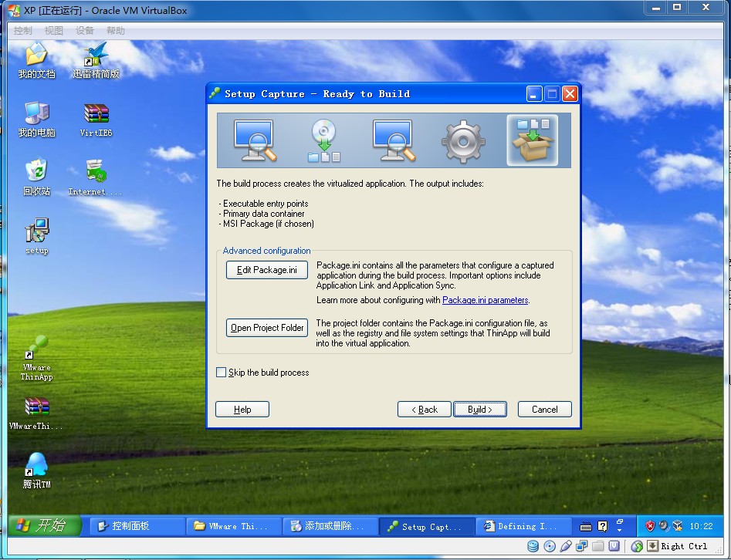Click the VirtualBox green guest additions status icon
731x560 pixels.
click(x=637, y=546)
